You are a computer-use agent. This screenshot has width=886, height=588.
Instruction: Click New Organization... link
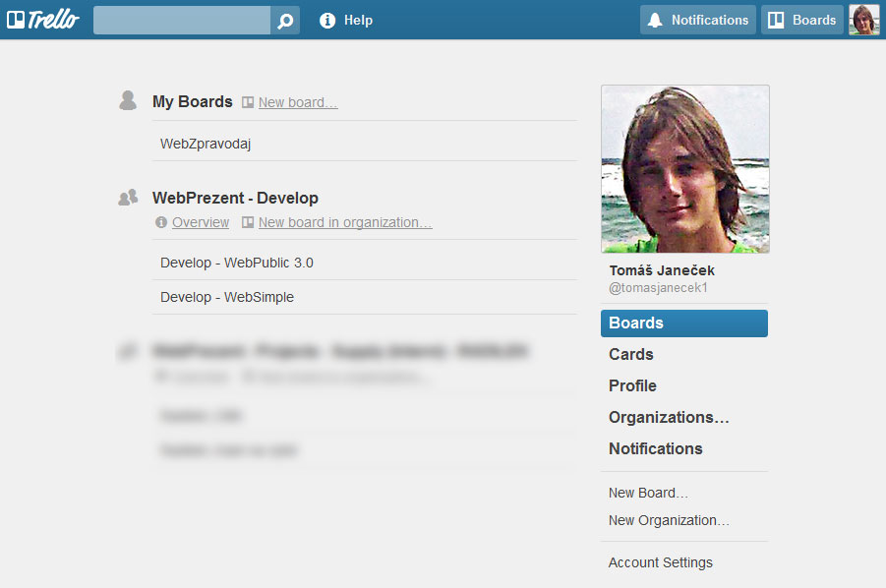[669, 520]
